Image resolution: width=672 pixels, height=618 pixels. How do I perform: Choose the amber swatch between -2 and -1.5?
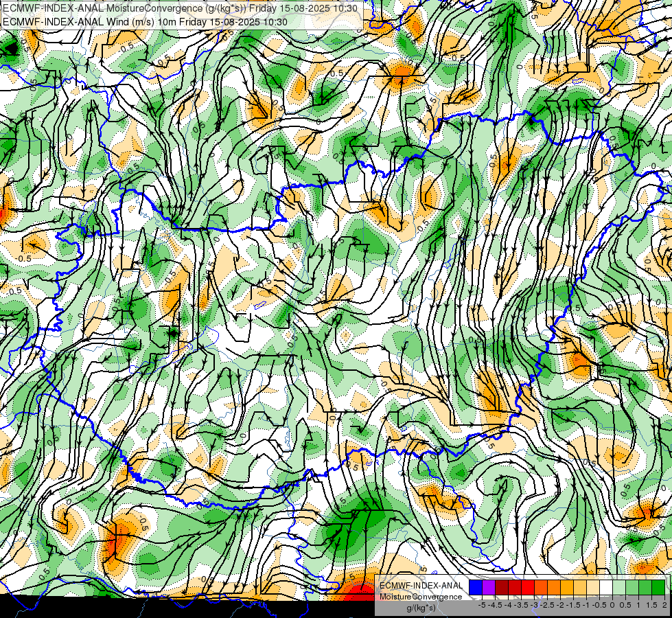click(x=567, y=587)
